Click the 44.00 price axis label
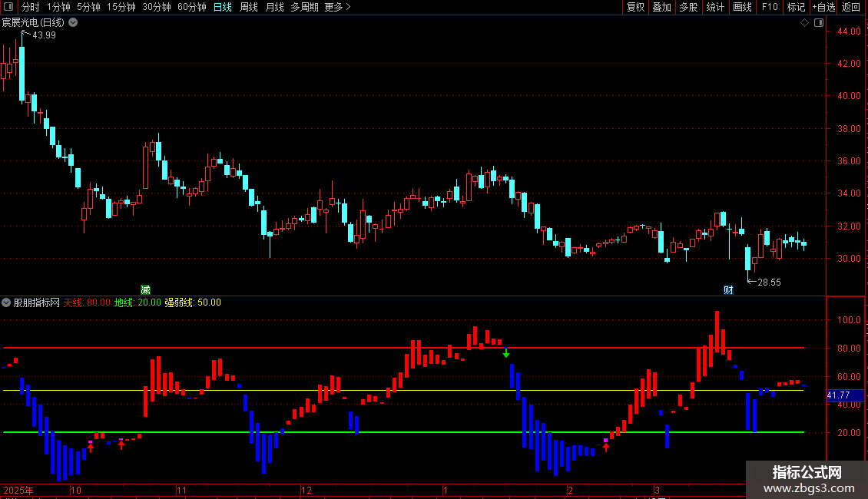868x499 pixels. pos(849,31)
